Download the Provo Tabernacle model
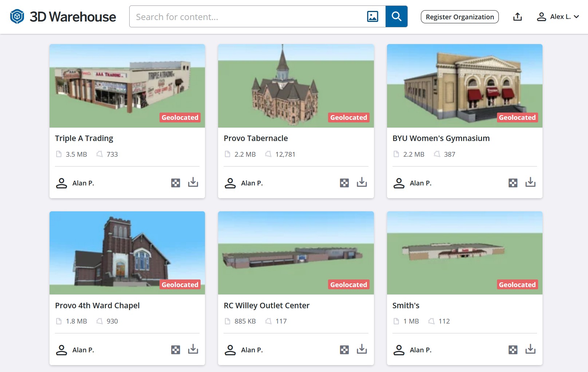 (x=362, y=182)
